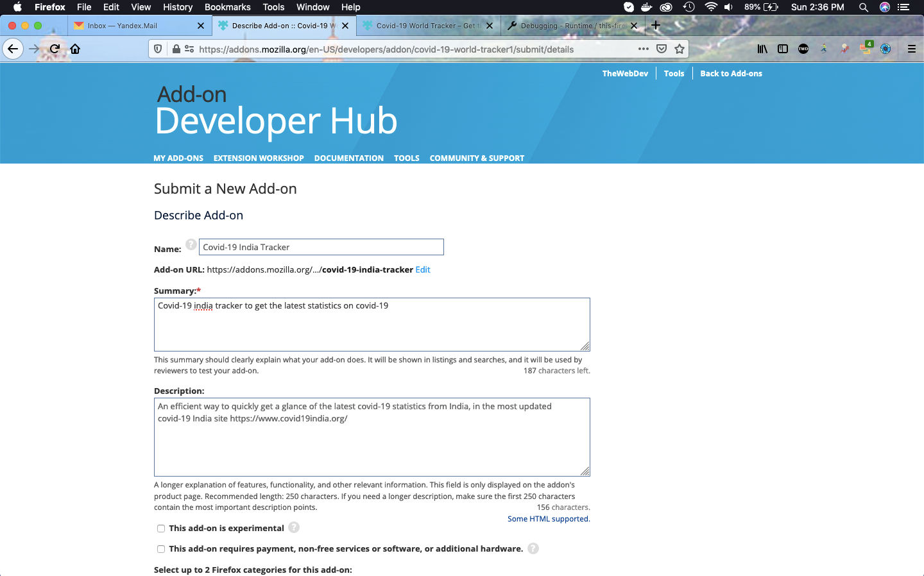This screenshot has height=576, width=924.
Task: Click the Creative Cloud menu bar icon
Action: 666,7
